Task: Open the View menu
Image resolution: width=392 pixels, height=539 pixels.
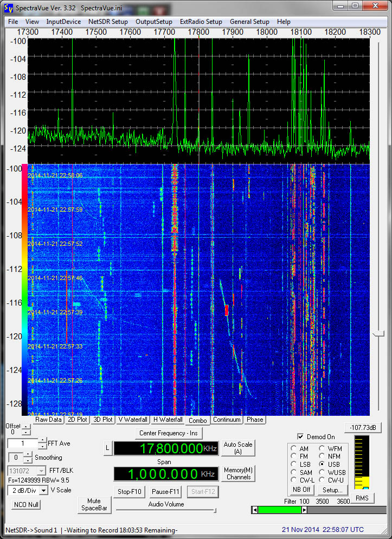Action: (32, 22)
